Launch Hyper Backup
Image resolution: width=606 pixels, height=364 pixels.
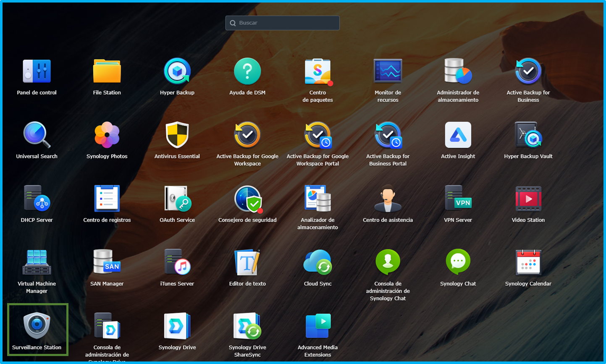pyautogui.click(x=177, y=71)
